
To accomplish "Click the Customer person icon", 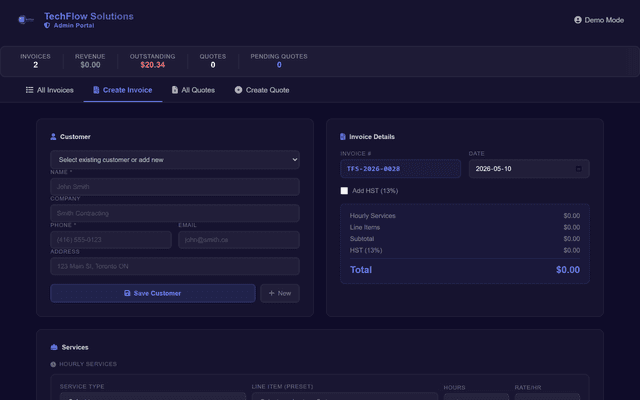I will tap(53, 137).
